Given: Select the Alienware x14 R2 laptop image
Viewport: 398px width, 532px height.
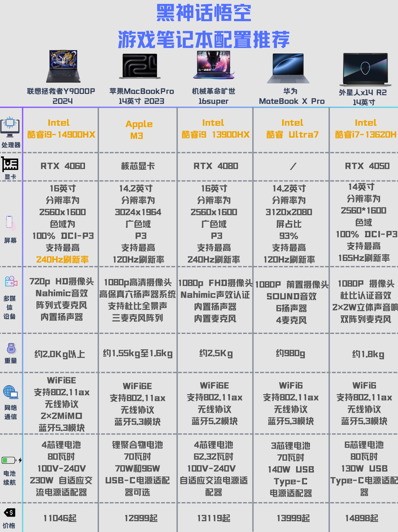Looking at the screenshot, I should [366, 70].
